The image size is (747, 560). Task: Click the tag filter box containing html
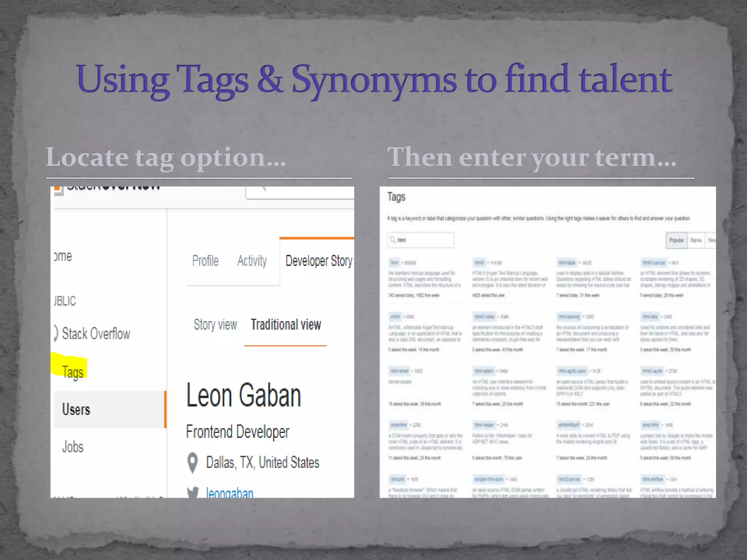(421, 240)
